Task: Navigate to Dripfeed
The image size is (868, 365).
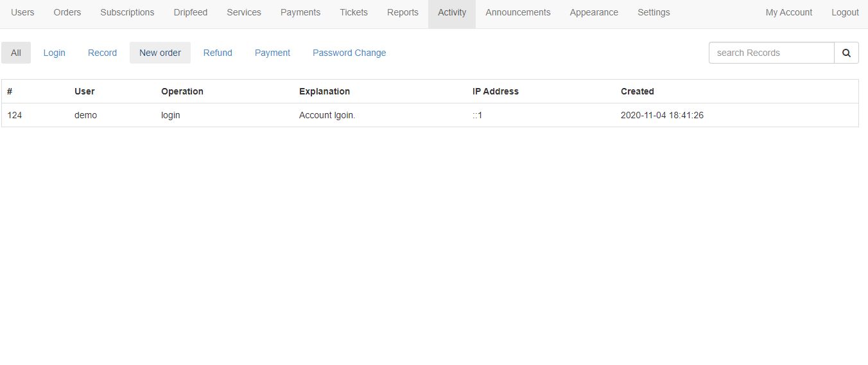Action: (191, 12)
